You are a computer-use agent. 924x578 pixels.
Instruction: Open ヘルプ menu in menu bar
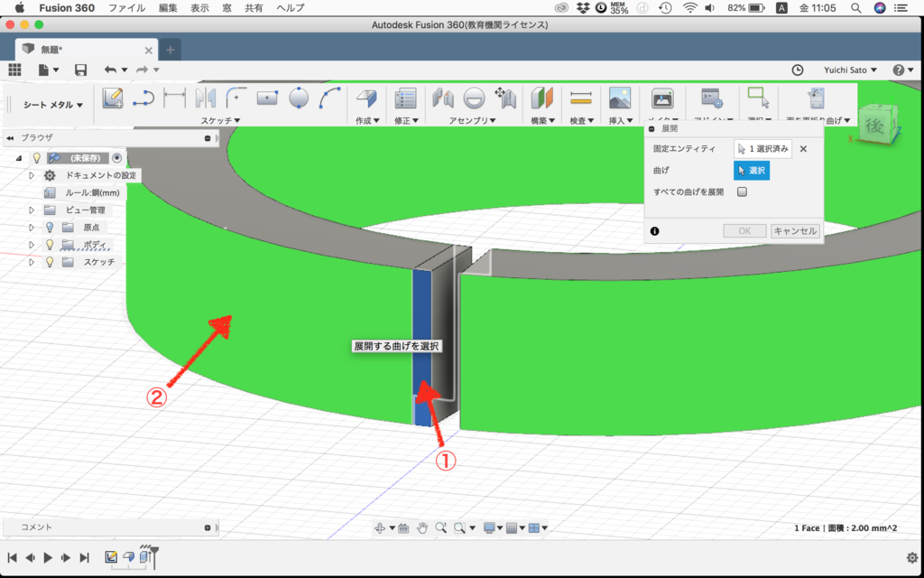pyautogui.click(x=291, y=7)
